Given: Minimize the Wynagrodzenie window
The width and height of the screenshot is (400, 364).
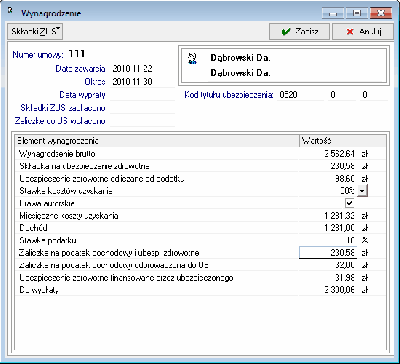Looking at the screenshot, I should click(333, 13).
